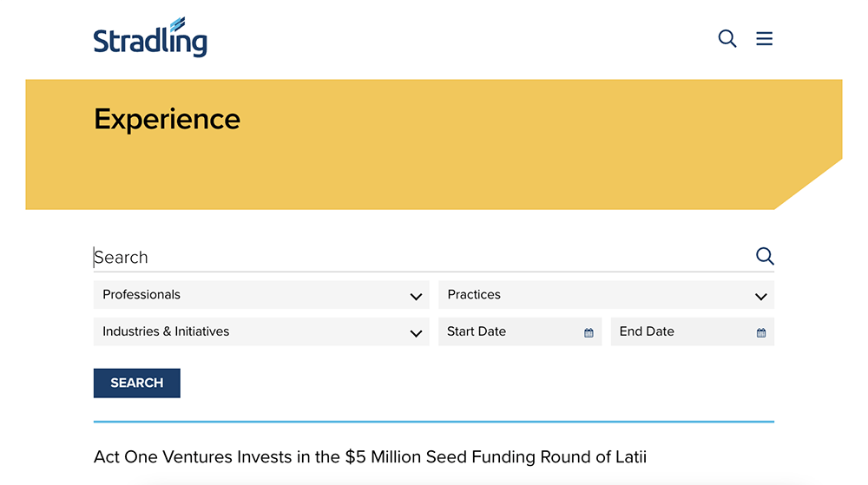Click the Experience page heading

(167, 119)
